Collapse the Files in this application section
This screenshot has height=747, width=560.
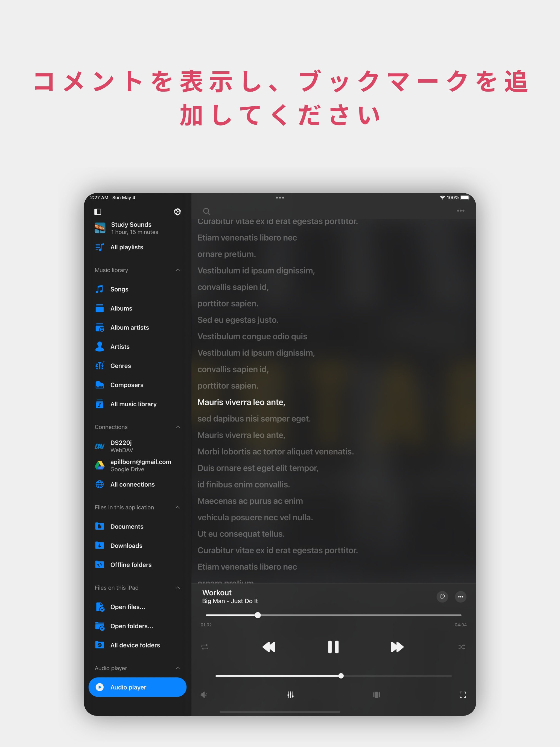click(178, 507)
